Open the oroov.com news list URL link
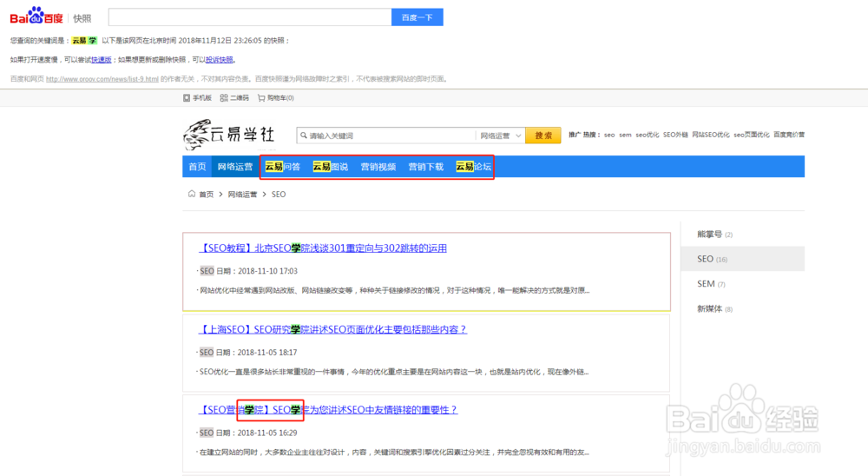 coord(102,79)
